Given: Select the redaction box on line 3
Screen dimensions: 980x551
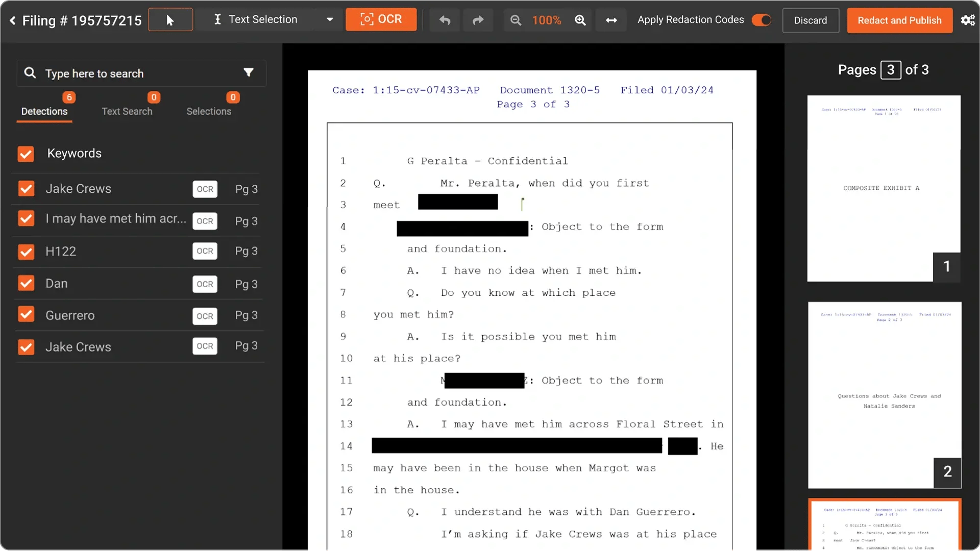Looking at the screenshot, I should [458, 202].
